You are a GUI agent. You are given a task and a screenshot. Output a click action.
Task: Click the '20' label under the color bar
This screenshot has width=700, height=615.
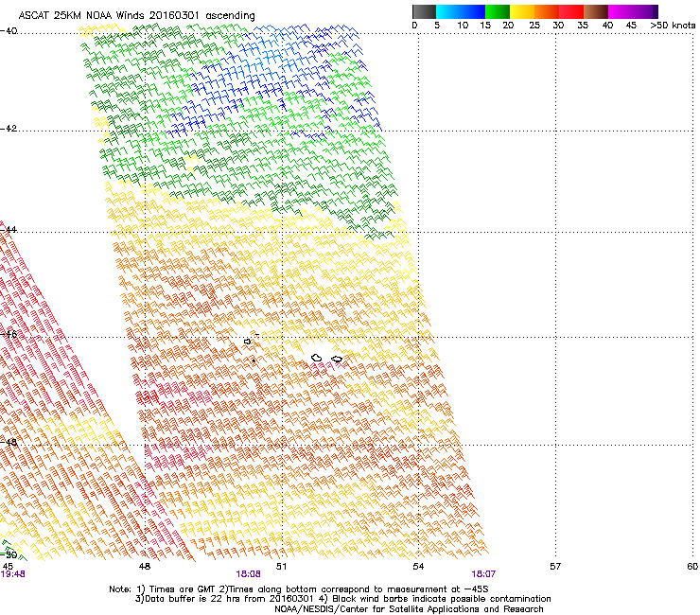tap(508, 26)
